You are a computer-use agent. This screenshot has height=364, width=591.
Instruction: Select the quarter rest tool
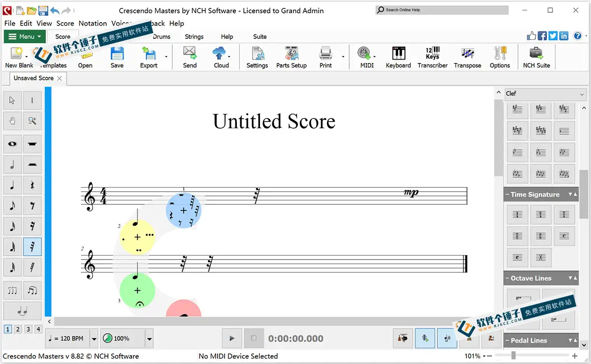[x=33, y=185]
